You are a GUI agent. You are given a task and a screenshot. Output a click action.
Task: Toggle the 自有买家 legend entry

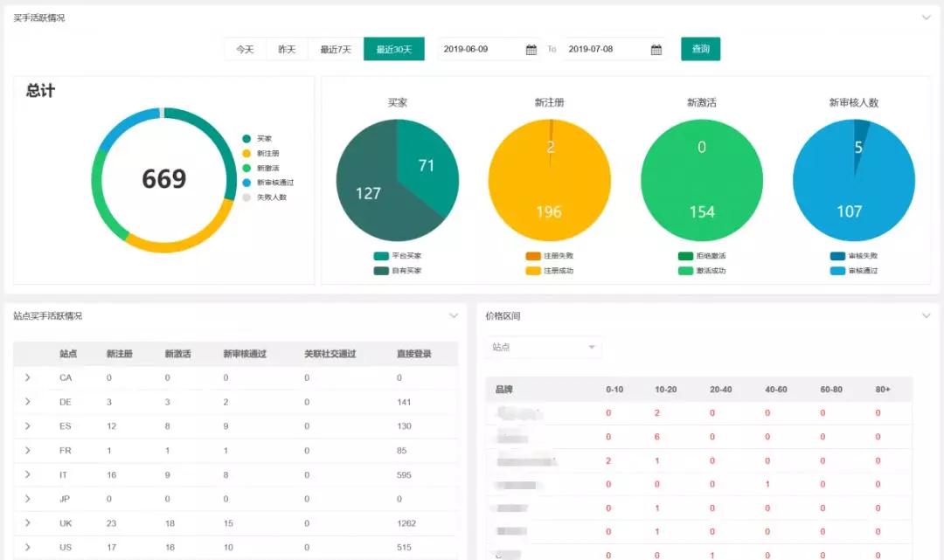click(x=398, y=271)
